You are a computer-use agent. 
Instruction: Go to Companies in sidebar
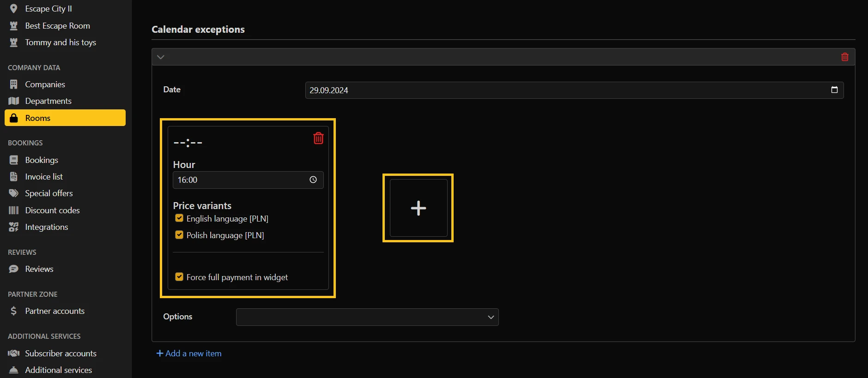tap(45, 84)
